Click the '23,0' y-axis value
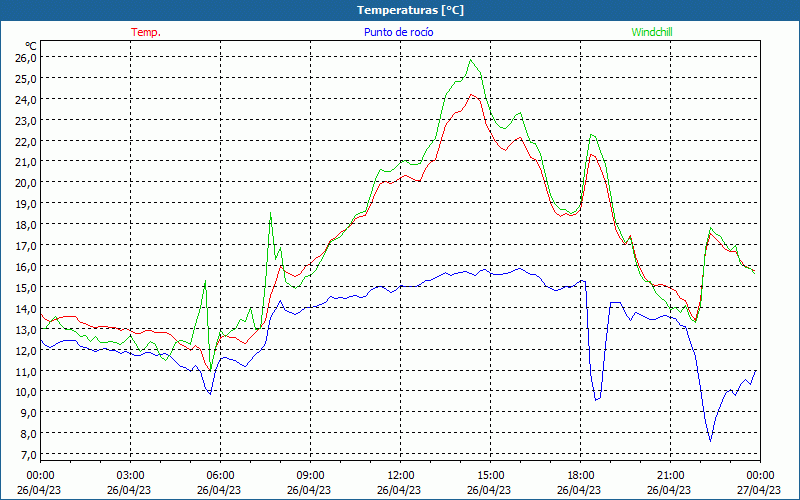 pos(26,120)
